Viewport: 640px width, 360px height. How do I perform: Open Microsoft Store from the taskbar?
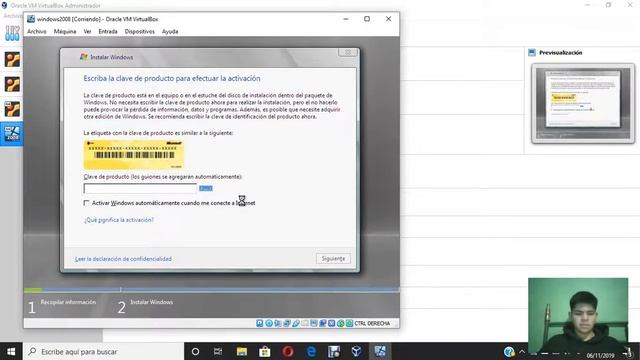pos(264,351)
